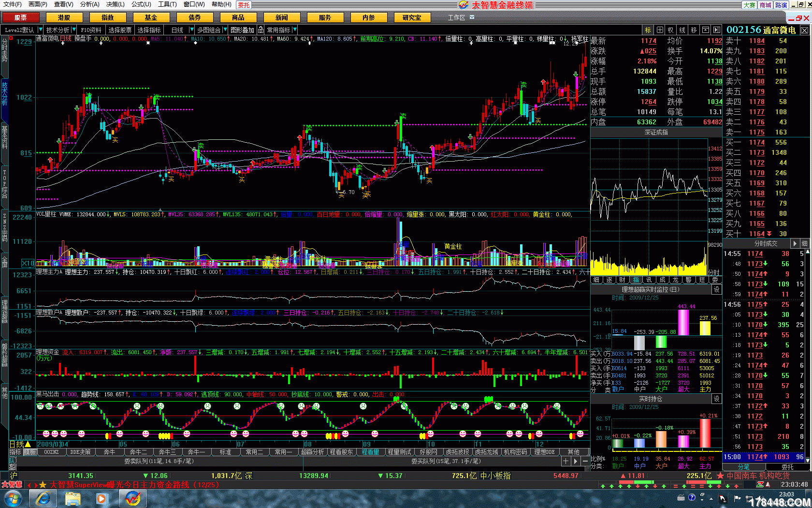812x508 pixels.
Task: Select the 奔牛三 indicator tab
Action: (x=168, y=452)
